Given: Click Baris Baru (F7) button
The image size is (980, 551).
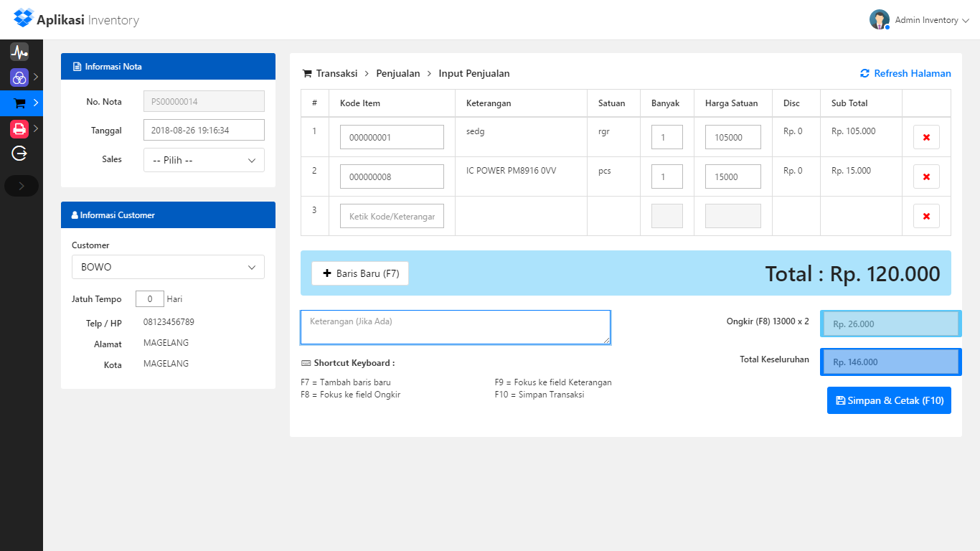Looking at the screenshot, I should [360, 273].
